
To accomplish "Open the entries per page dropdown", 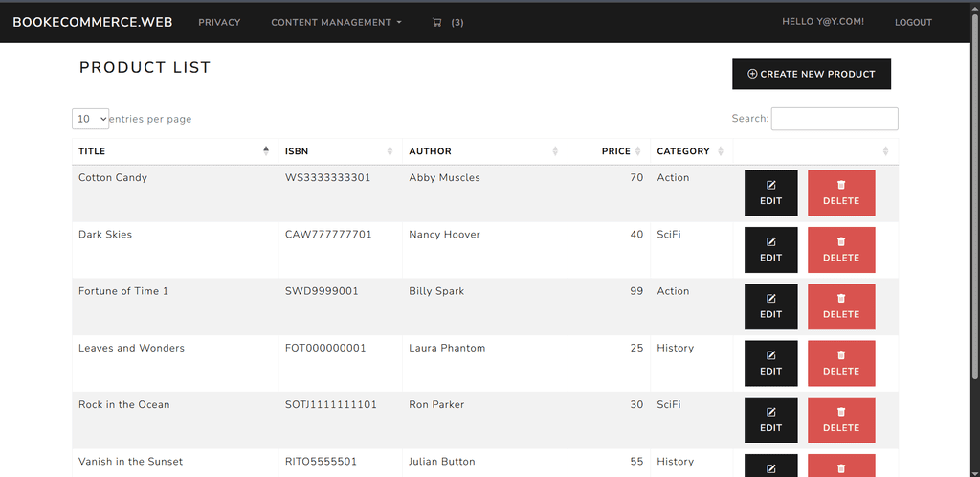I will point(91,119).
